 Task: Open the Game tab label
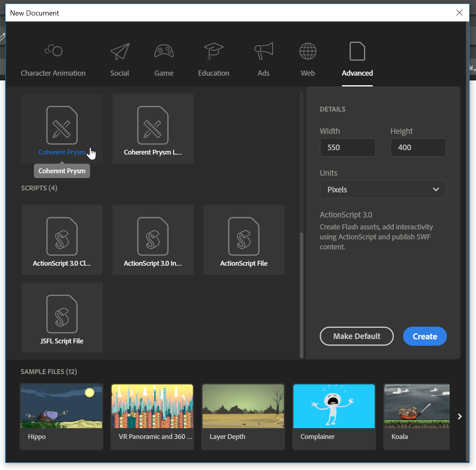click(164, 73)
